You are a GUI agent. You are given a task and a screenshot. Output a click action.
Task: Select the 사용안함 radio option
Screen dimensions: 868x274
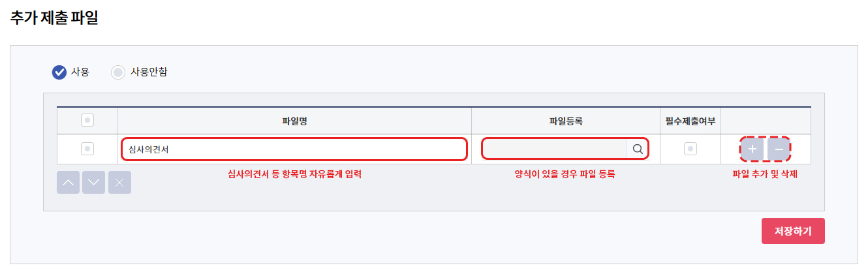click(x=117, y=72)
